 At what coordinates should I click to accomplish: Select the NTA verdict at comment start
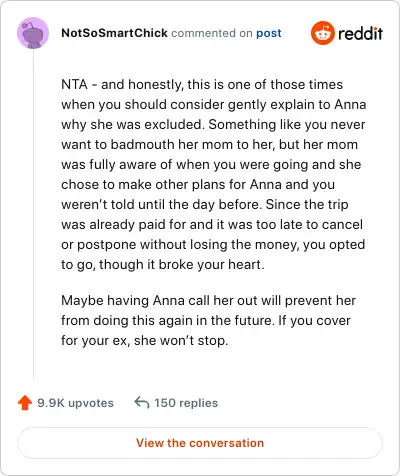click(74, 84)
